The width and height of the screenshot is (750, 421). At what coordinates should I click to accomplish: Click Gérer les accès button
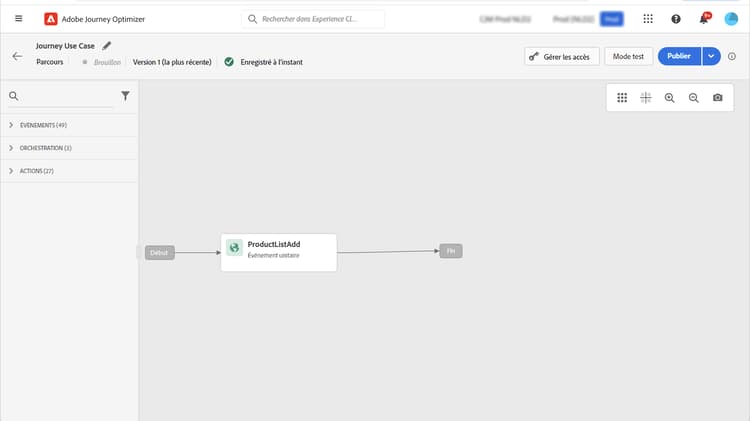click(x=562, y=56)
